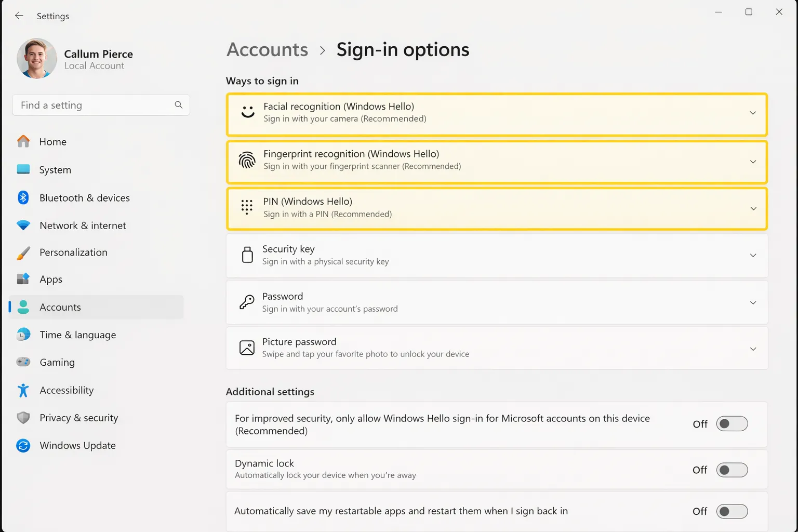Click the facial recognition smiley icon
The image size is (798, 532).
[247, 112]
